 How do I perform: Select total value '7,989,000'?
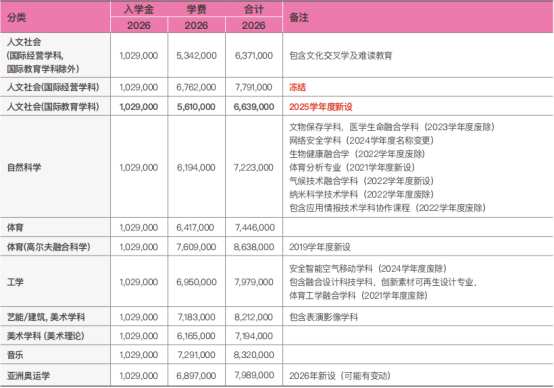(x=254, y=375)
